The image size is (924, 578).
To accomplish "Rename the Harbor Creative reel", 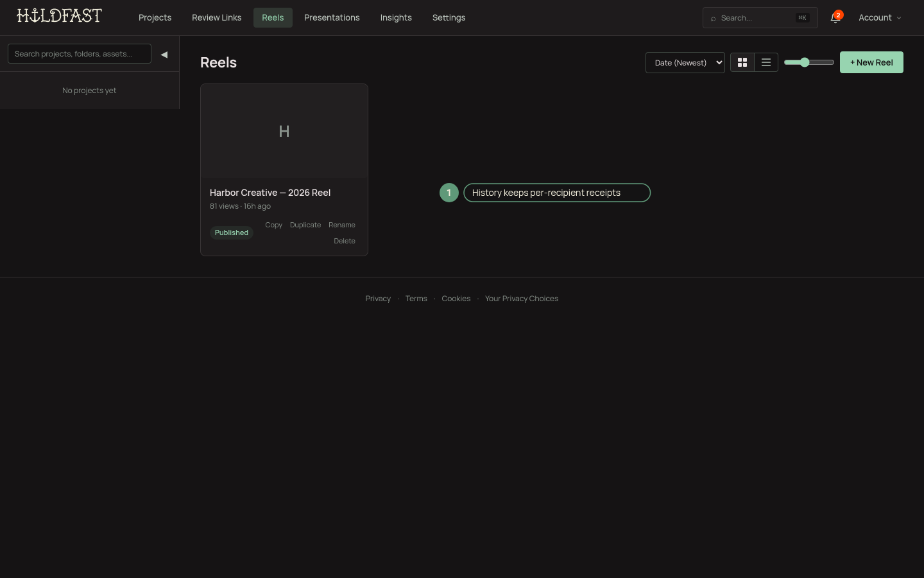I will click(342, 225).
